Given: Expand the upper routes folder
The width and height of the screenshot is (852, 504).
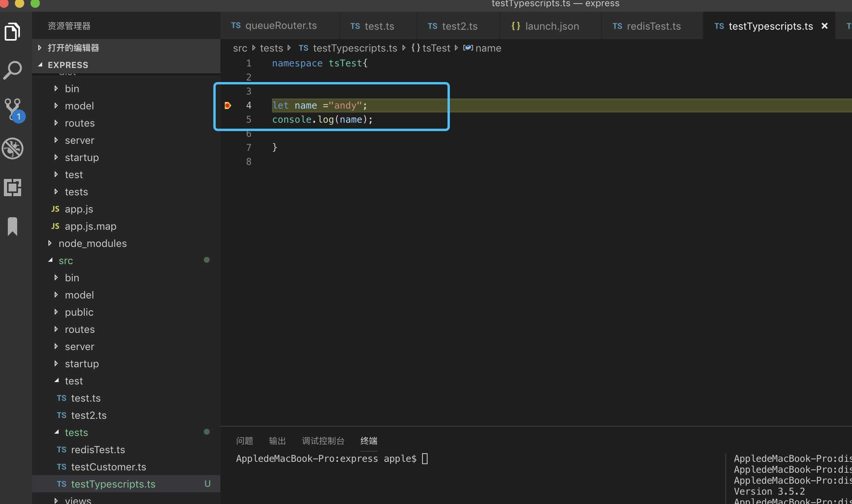Looking at the screenshot, I should pyautogui.click(x=126, y=123).
